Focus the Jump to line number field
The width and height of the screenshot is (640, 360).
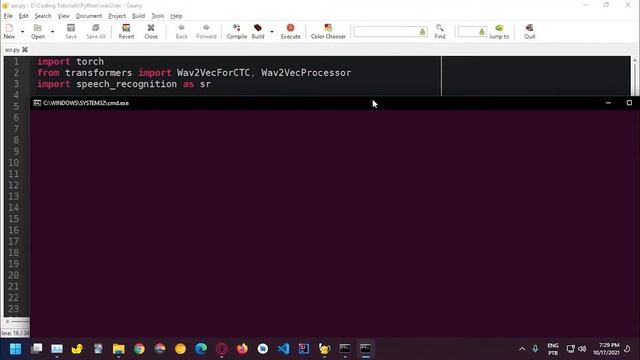472,31
